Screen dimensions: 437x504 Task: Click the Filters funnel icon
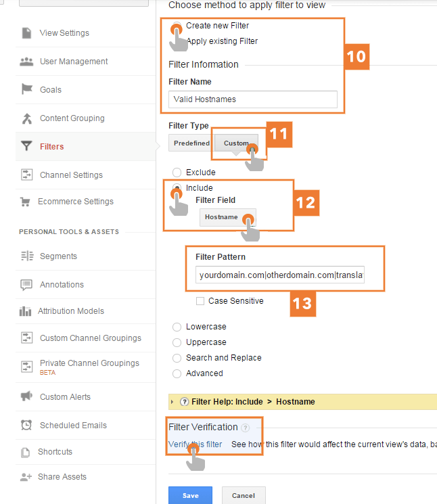(x=26, y=146)
